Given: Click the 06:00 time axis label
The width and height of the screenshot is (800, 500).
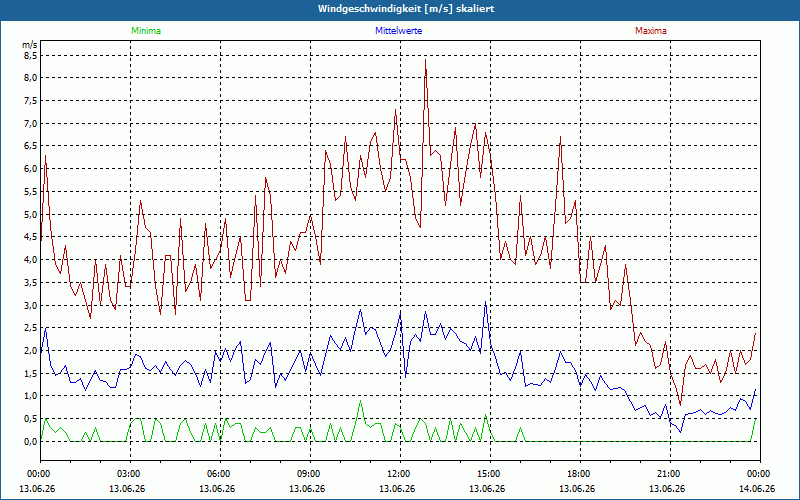Looking at the screenshot, I should point(220,474).
